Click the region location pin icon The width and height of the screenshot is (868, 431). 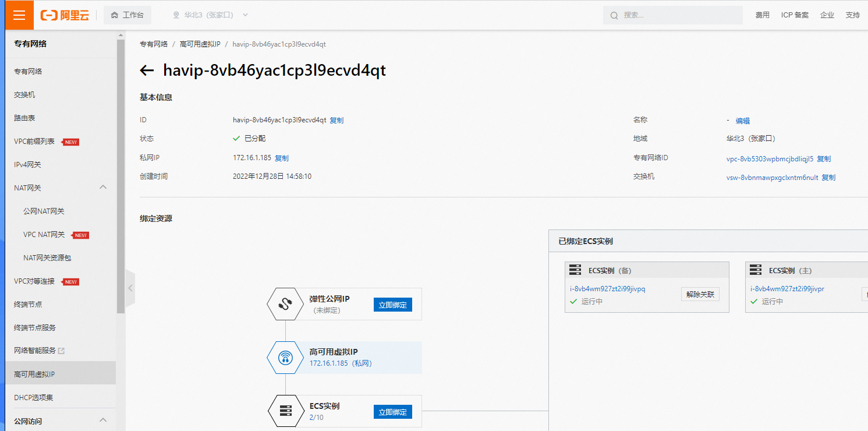coord(176,15)
